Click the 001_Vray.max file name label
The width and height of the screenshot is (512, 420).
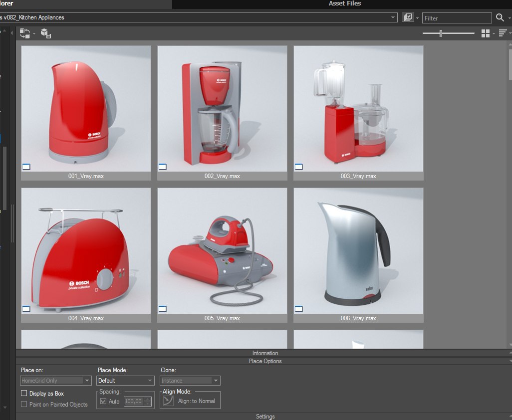(x=86, y=176)
